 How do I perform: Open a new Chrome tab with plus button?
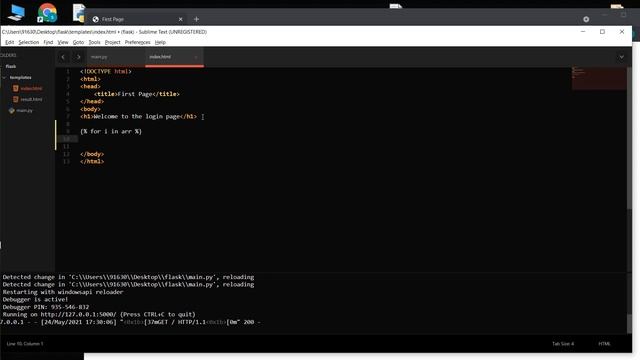click(x=196, y=19)
